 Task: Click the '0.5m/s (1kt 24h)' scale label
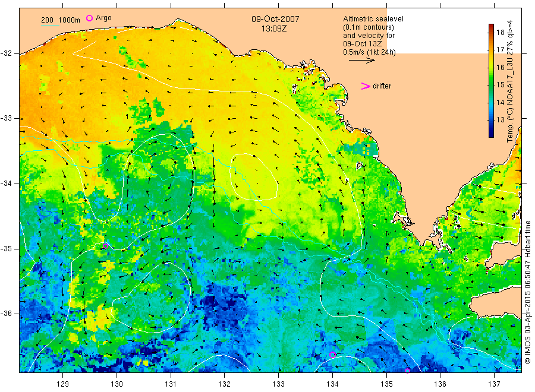point(370,52)
